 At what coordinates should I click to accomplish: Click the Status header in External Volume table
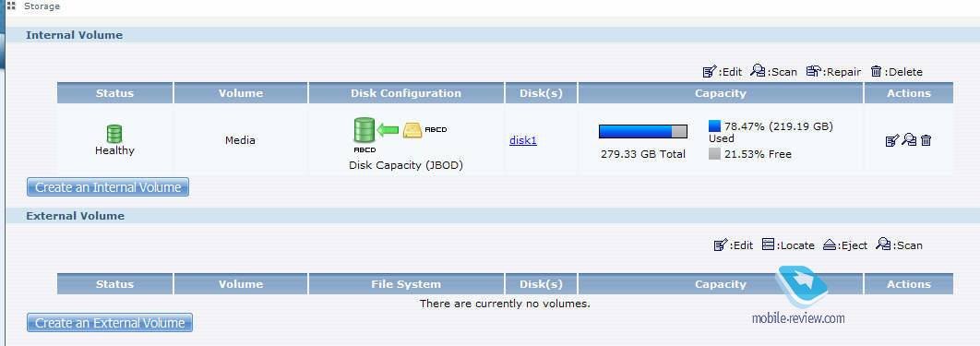click(115, 284)
